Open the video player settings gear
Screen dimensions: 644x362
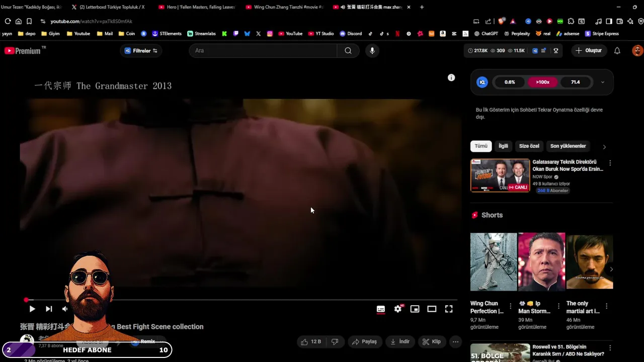point(398,309)
